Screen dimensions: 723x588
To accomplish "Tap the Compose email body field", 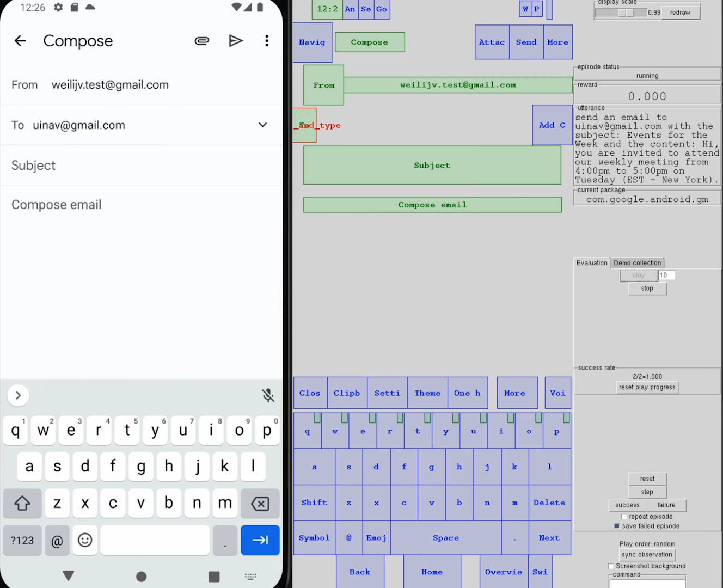I will click(142, 205).
